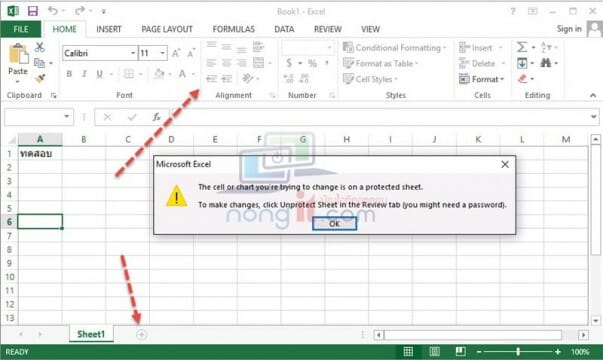Switch to the FORMULAS tab
The height and width of the screenshot is (360, 603).
pyautogui.click(x=233, y=29)
